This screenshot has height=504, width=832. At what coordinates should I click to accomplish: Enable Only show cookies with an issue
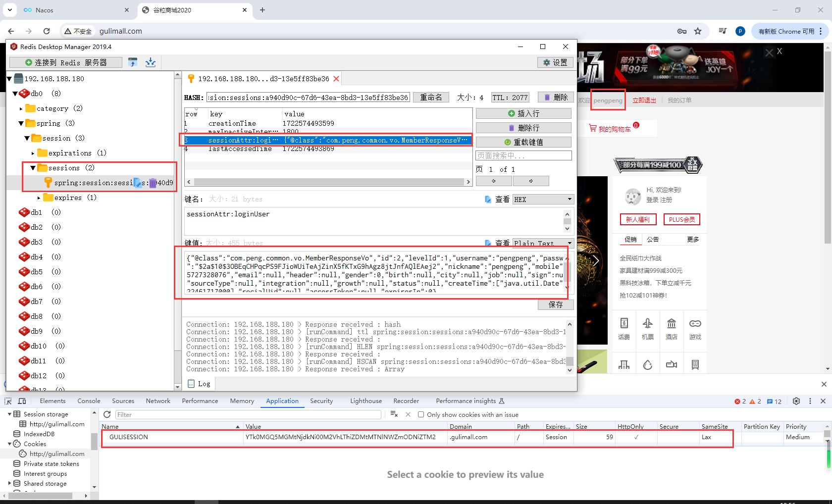(x=421, y=414)
